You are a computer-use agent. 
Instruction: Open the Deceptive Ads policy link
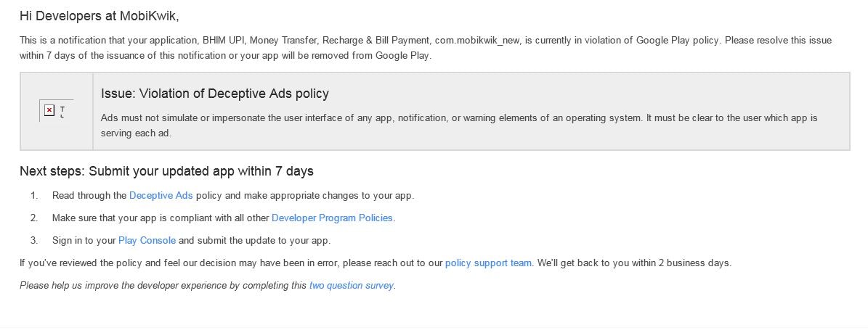click(161, 196)
